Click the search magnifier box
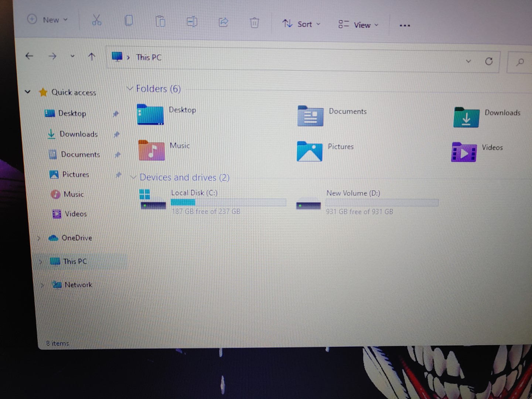532x399 pixels. (520, 62)
